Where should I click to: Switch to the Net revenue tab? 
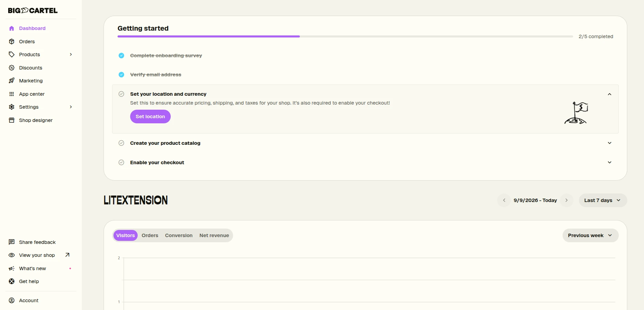pos(214,235)
